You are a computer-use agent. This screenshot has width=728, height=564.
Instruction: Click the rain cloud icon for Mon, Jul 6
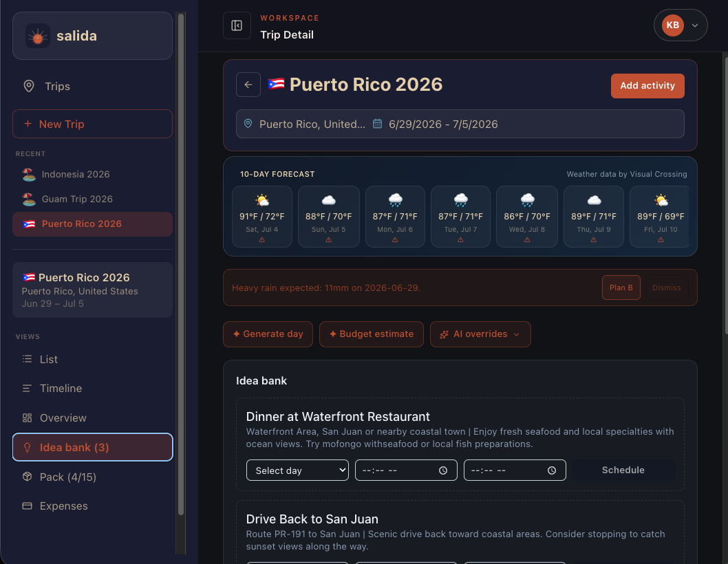[x=395, y=200]
